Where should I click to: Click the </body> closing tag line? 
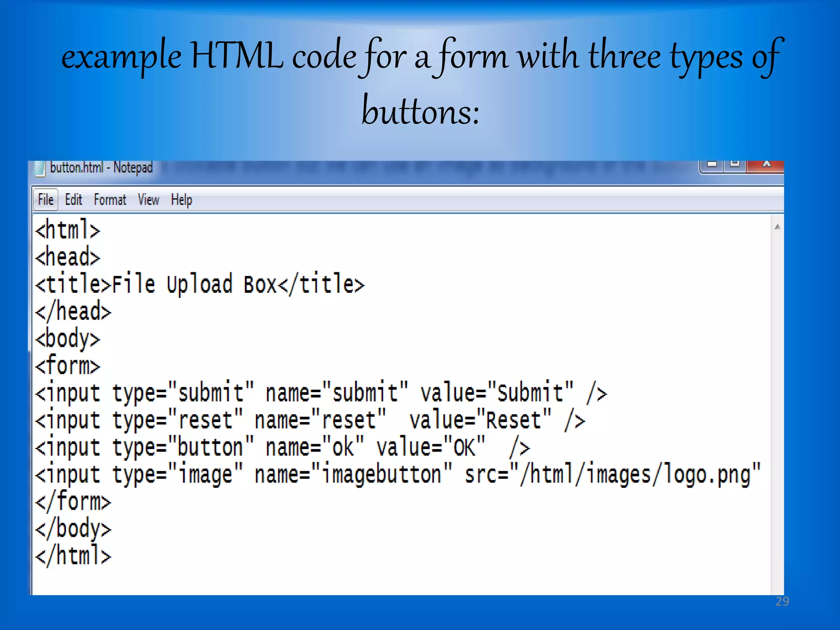[x=73, y=529]
